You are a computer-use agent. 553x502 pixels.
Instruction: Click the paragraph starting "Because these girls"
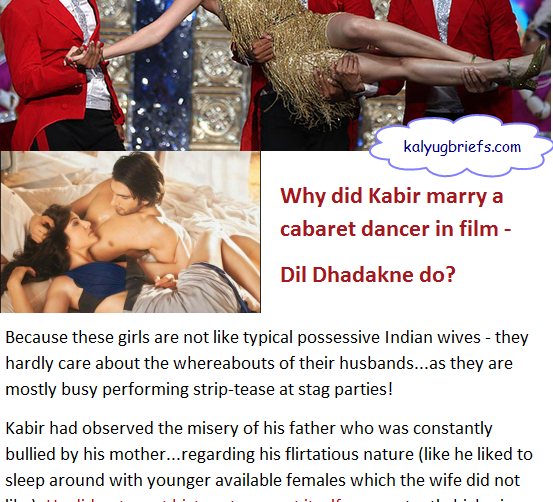tap(267, 363)
